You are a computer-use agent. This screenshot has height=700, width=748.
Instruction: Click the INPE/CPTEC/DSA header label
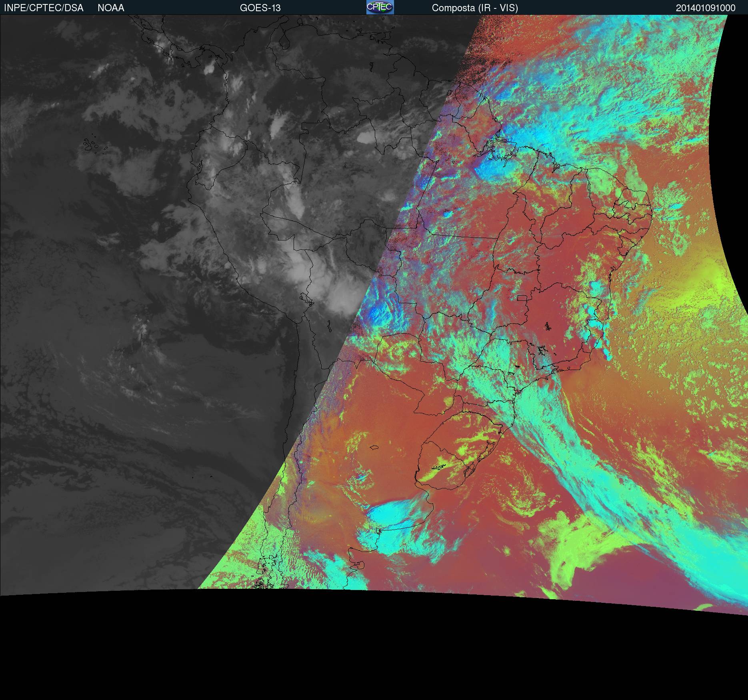pyautogui.click(x=44, y=8)
